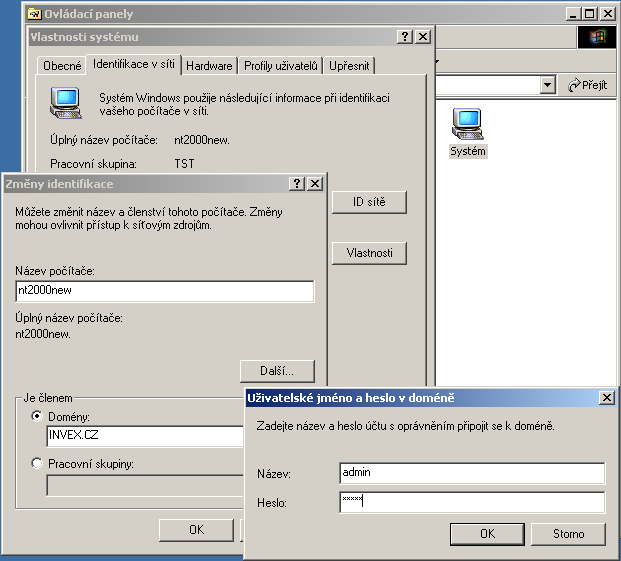This screenshot has height=561, width=621.
Task: Click the Název field containing admin
Action: (x=472, y=473)
